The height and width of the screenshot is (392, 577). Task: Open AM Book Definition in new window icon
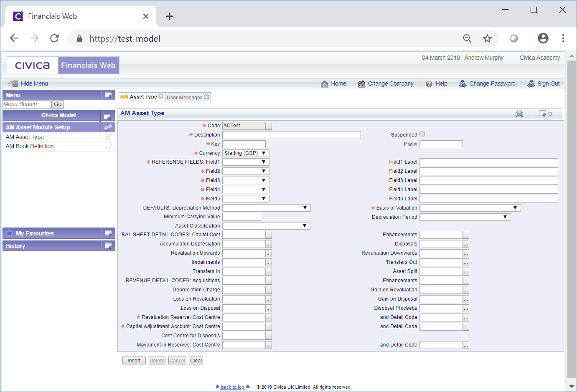(x=109, y=147)
